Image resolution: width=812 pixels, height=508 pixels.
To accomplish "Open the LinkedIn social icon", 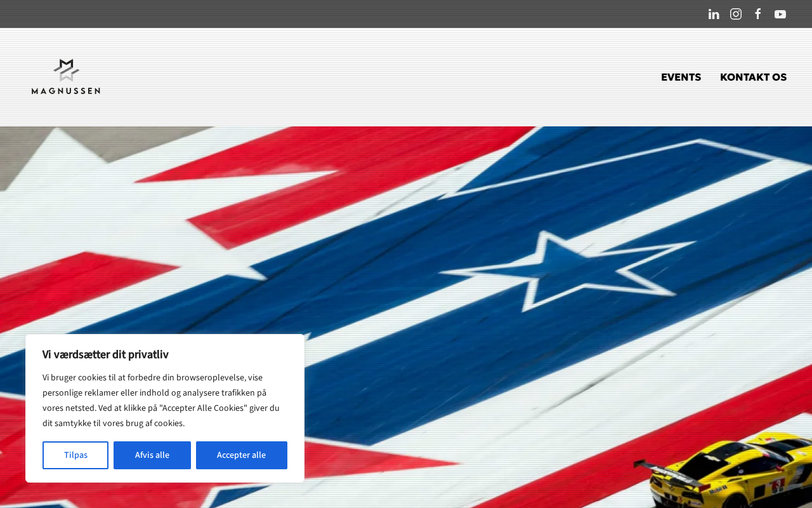I will [714, 14].
